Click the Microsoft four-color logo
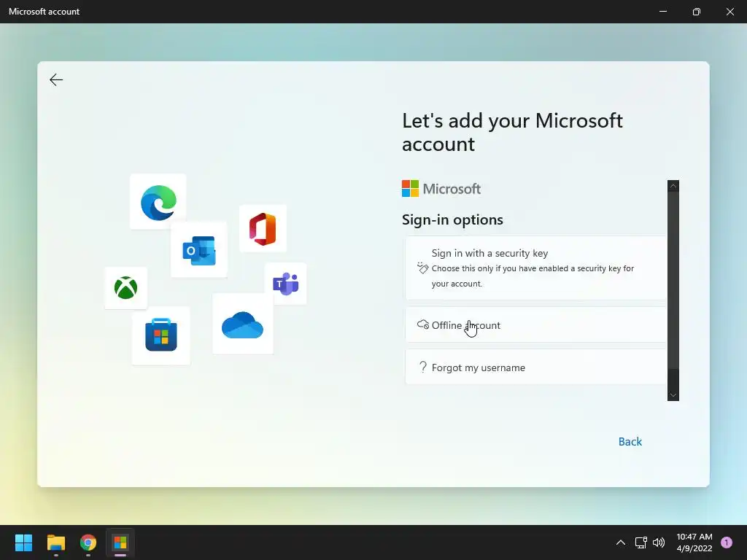 tap(410, 189)
